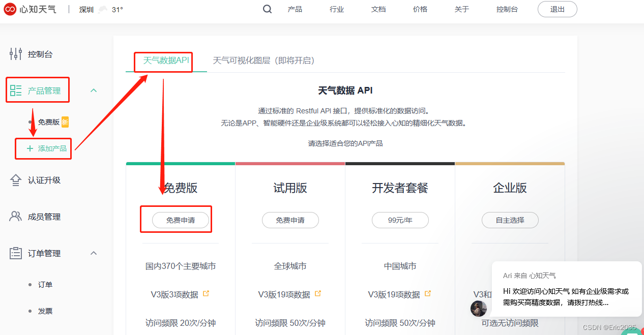Click the 99元/年 button

point(400,220)
